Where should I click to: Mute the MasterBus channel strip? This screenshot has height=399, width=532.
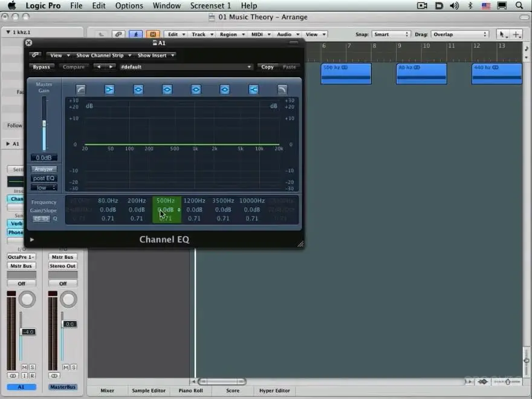tap(66, 368)
